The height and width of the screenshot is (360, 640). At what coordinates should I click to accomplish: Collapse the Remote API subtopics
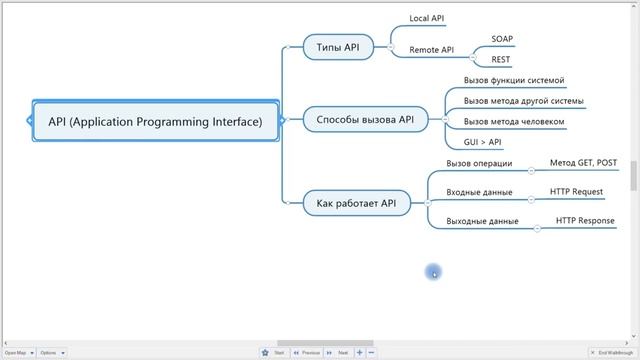click(x=473, y=57)
